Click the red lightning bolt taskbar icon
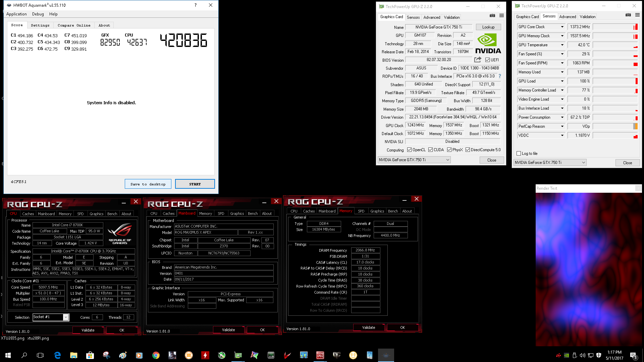The image size is (644, 362). 205,355
